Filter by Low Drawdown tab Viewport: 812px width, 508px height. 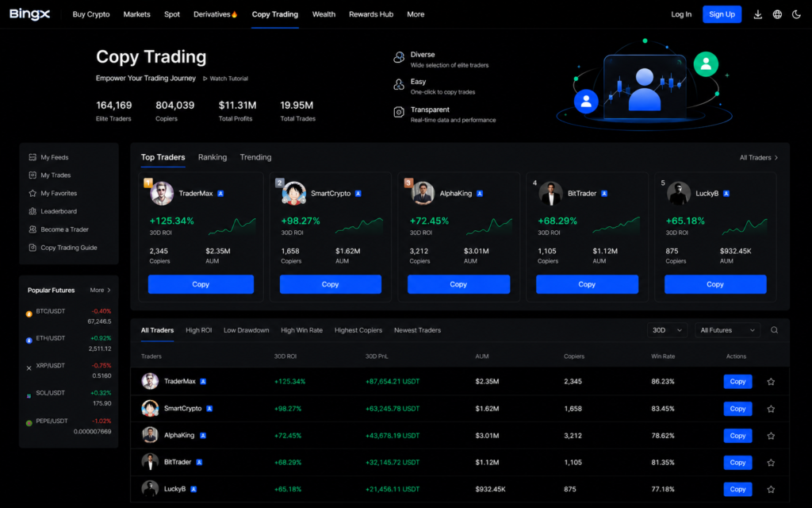246,330
